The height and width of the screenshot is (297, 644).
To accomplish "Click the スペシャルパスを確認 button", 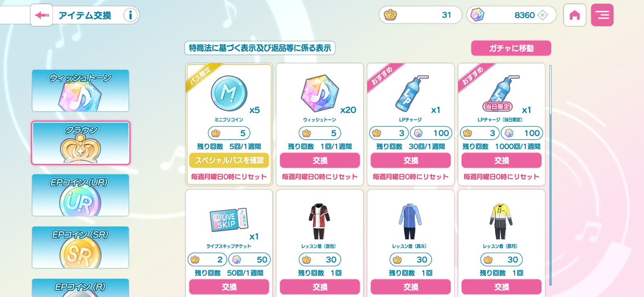I will [229, 161].
